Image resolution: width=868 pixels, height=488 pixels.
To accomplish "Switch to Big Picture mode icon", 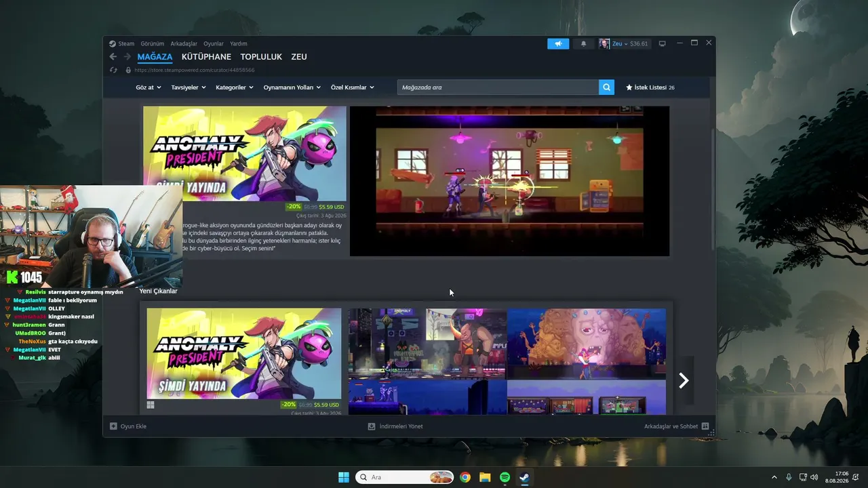I will pyautogui.click(x=662, y=43).
